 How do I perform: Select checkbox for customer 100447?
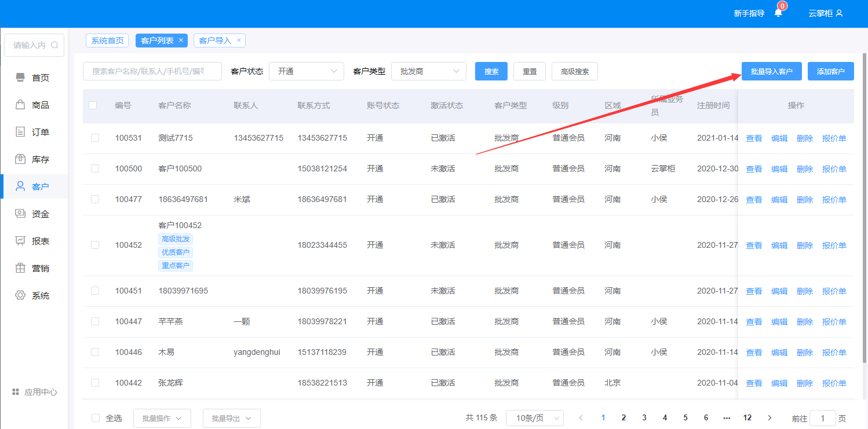tap(95, 321)
